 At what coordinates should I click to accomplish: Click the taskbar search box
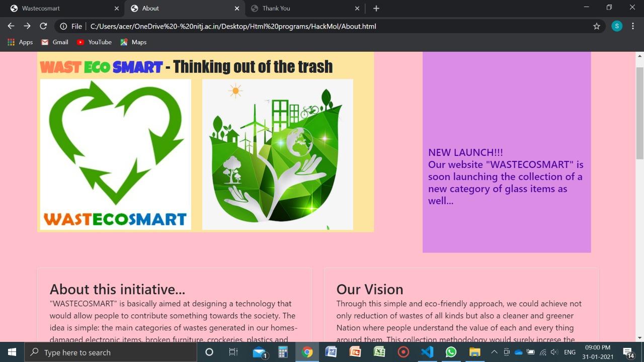click(x=110, y=352)
